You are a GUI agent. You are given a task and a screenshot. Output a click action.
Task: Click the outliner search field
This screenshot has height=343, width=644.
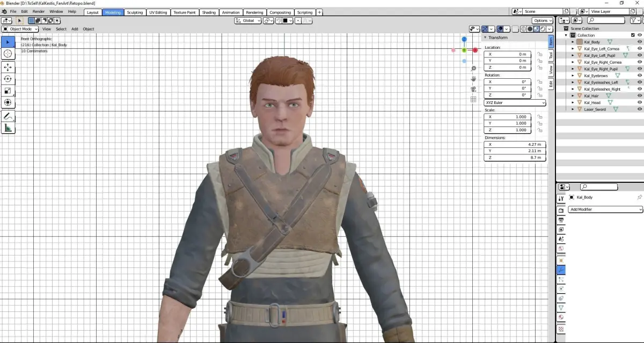605,20
